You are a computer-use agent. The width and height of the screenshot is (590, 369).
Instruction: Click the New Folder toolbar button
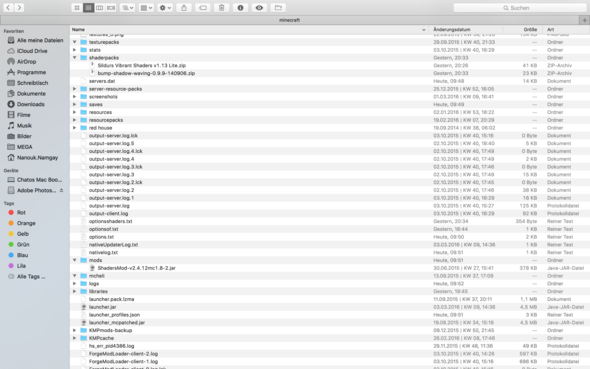coord(278,8)
